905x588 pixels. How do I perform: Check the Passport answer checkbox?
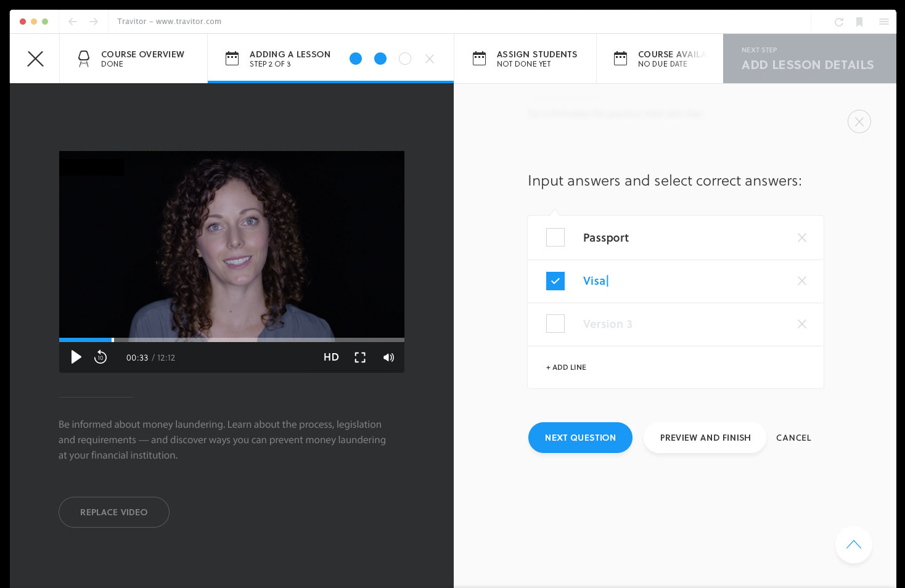555,237
